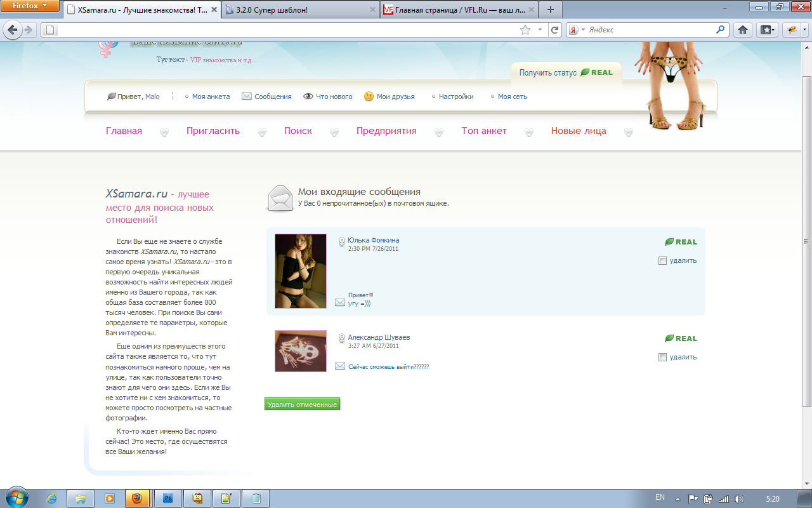Click into the Яндекс search field
The width and height of the screenshot is (812, 508).
point(650,30)
